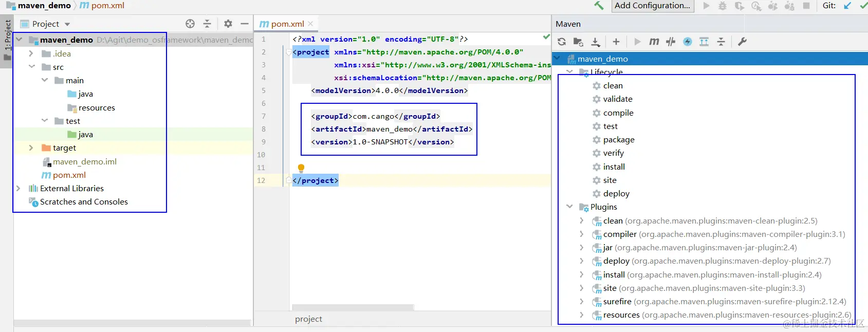Open Execute Maven Goal icon
The height and width of the screenshot is (332, 868).
click(x=654, y=42)
